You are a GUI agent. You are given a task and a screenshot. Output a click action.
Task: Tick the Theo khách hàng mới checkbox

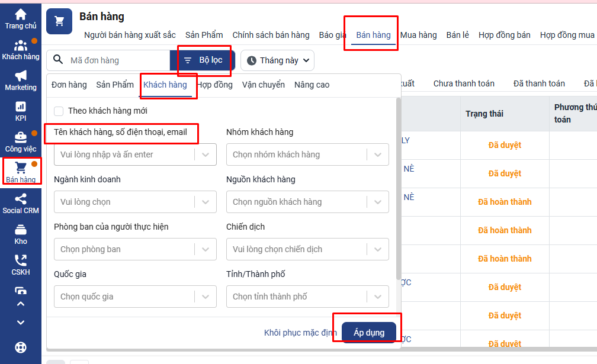(59, 111)
